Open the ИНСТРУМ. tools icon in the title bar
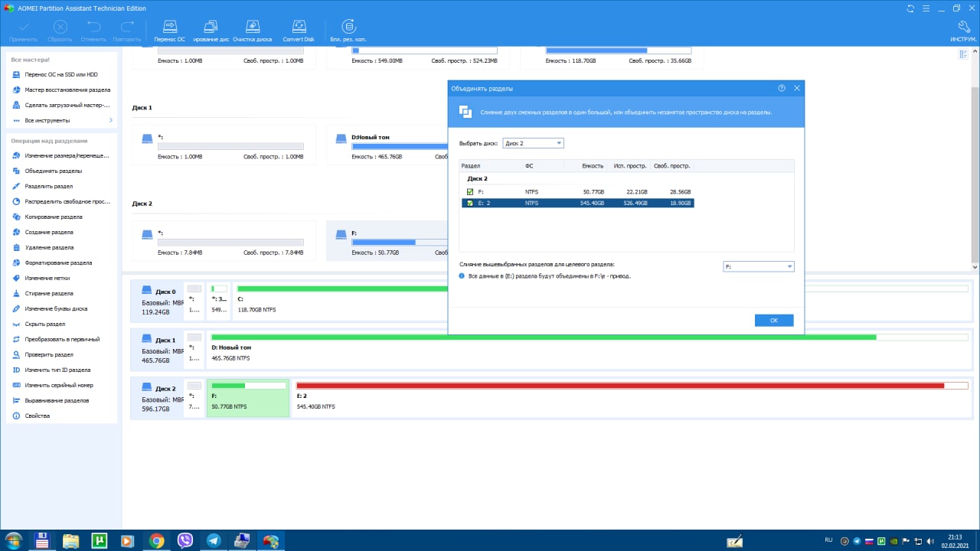The width and height of the screenshot is (980, 551). click(x=962, y=31)
